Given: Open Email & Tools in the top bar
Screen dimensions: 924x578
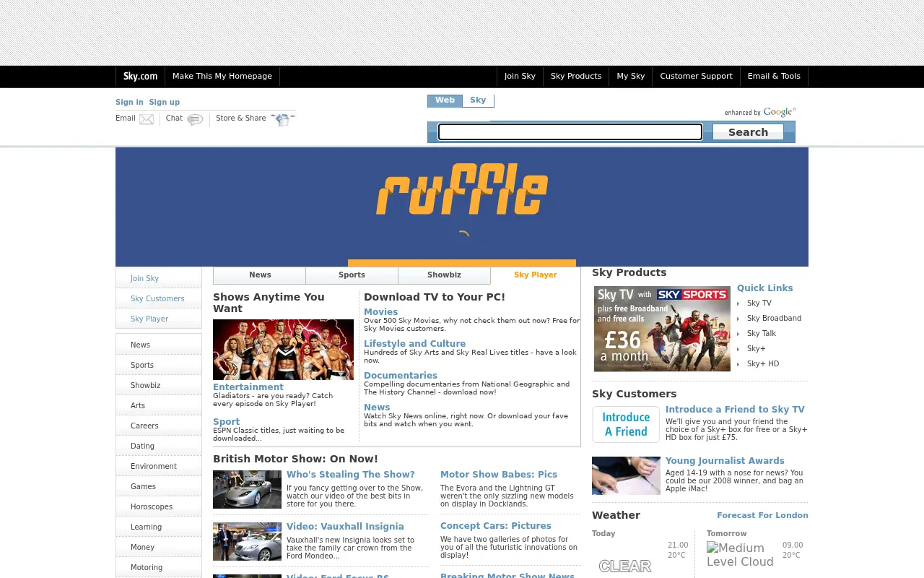Looking at the screenshot, I should (774, 76).
